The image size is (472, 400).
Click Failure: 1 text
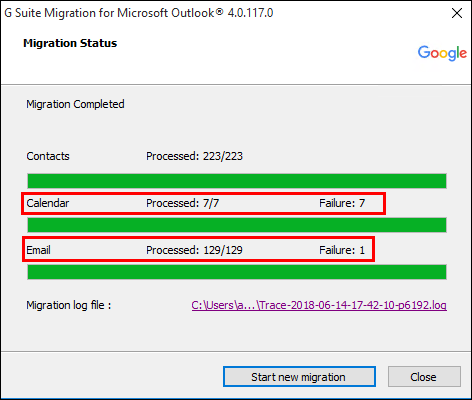342,250
